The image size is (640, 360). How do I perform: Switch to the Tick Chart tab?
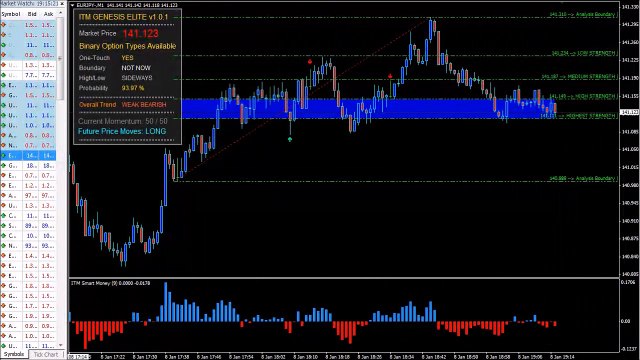(46, 354)
